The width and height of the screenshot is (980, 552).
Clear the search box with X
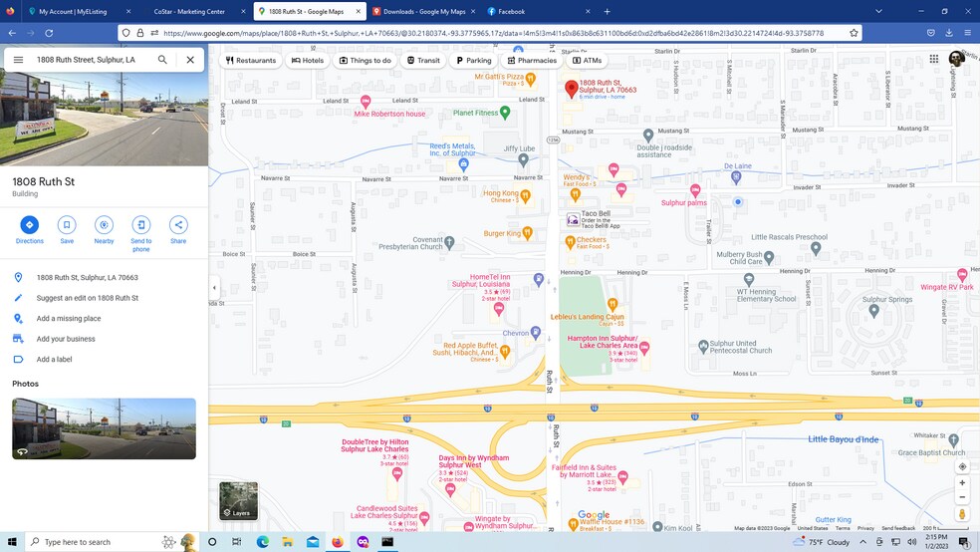coord(190,60)
